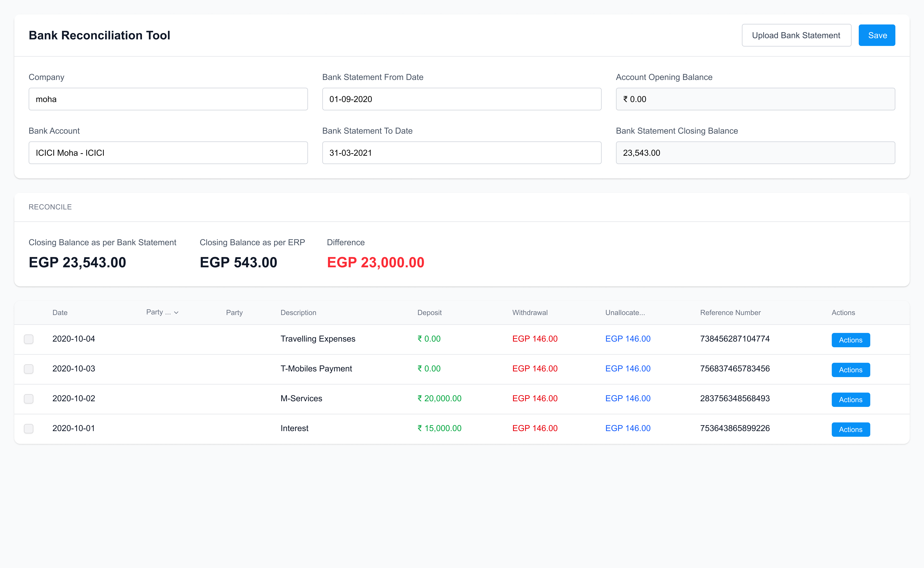Click the Date column header
Viewport: 924px width, 568px height.
tap(60, 312)
